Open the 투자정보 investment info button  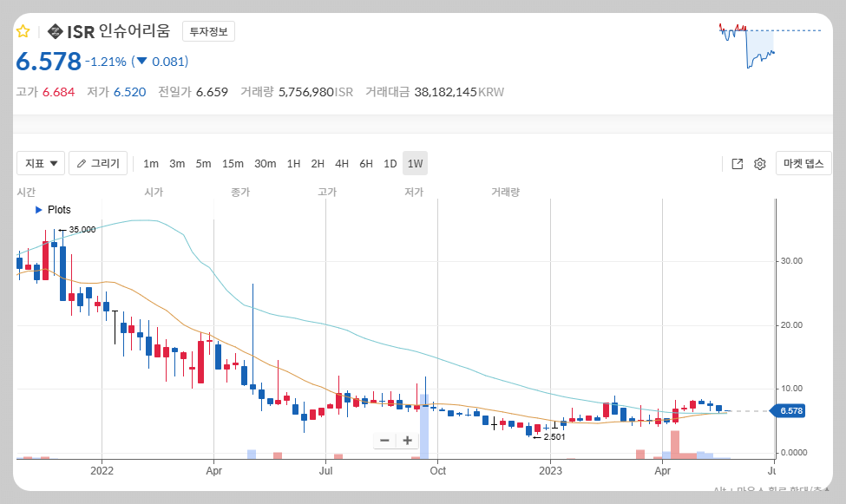click(208, 31)
